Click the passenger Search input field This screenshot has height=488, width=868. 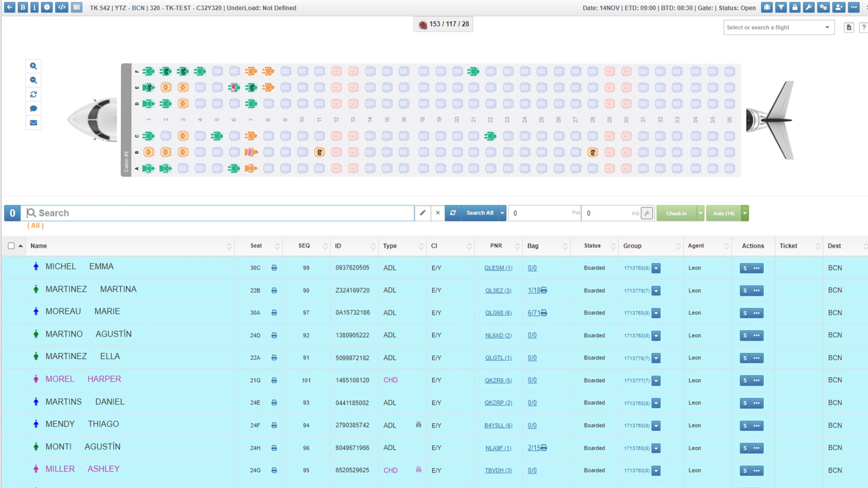(218, 213)
